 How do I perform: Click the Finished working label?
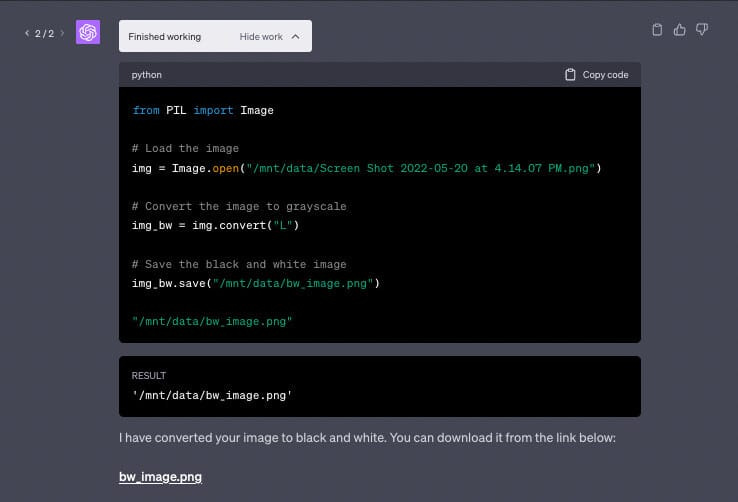click(x=165, y=37)
